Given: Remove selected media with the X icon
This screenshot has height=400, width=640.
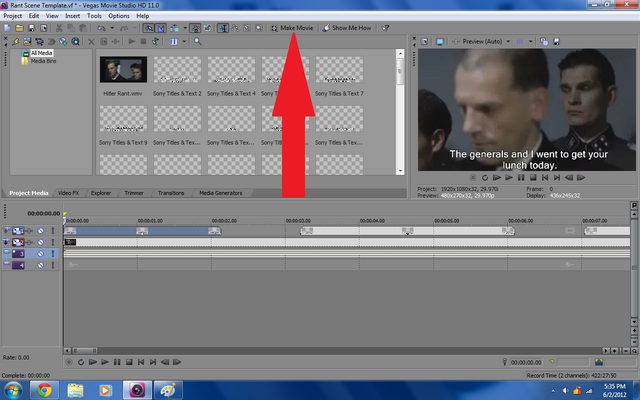Looking at the screenshot, I should [x=91, y=42].
